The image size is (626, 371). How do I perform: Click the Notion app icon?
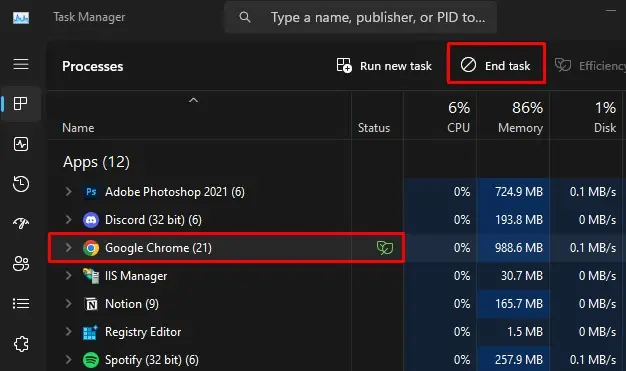coord(91,304)
